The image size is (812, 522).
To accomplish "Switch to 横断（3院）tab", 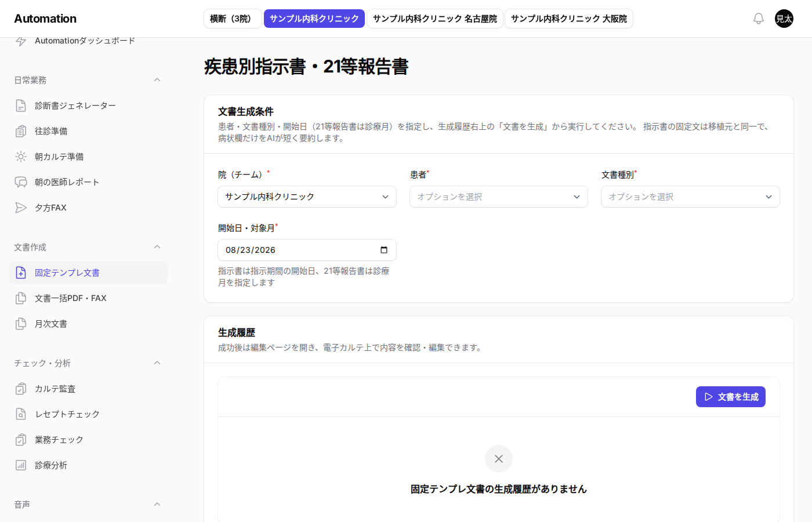I will click(233, 19).
